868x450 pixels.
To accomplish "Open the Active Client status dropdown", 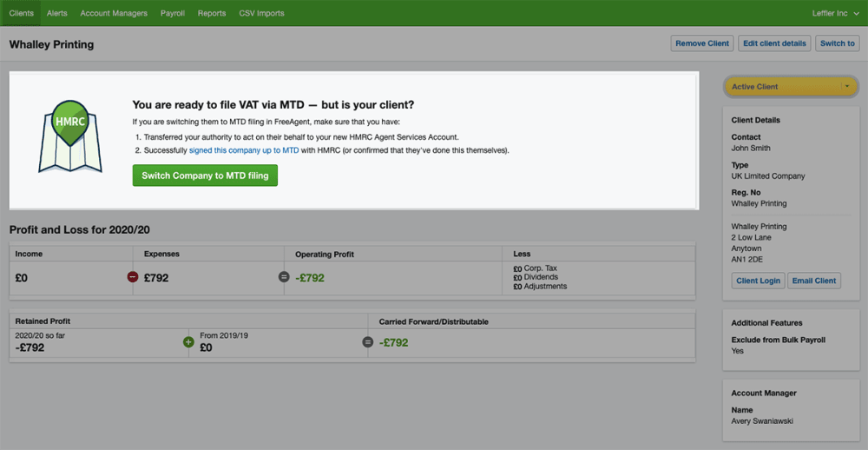I will (x=791, y=87).
